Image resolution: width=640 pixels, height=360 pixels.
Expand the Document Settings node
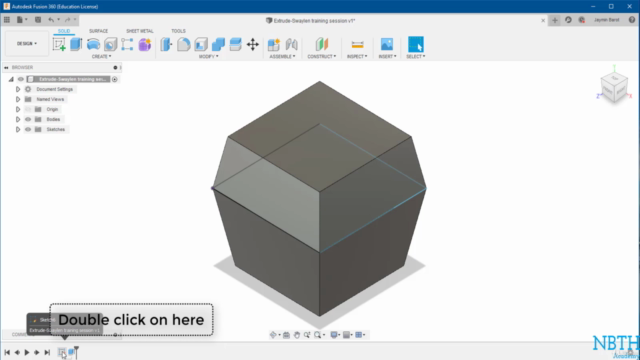pos(18,89)
